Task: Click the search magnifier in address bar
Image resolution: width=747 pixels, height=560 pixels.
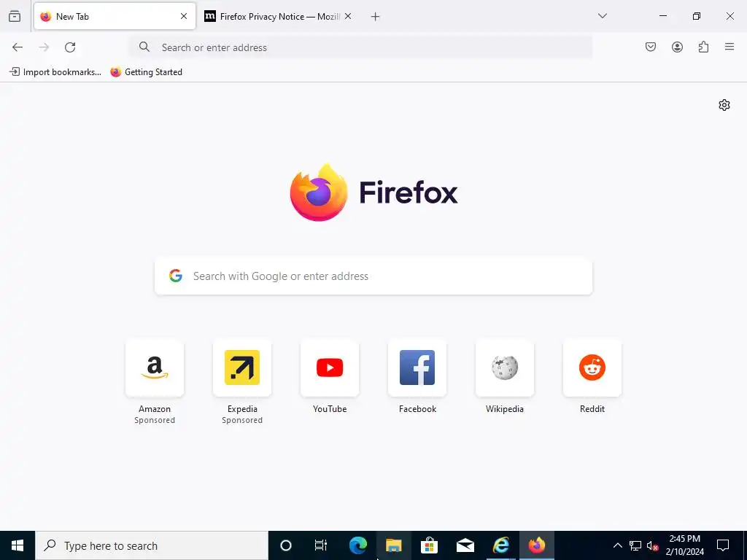Action: click(x=144, y=47)
